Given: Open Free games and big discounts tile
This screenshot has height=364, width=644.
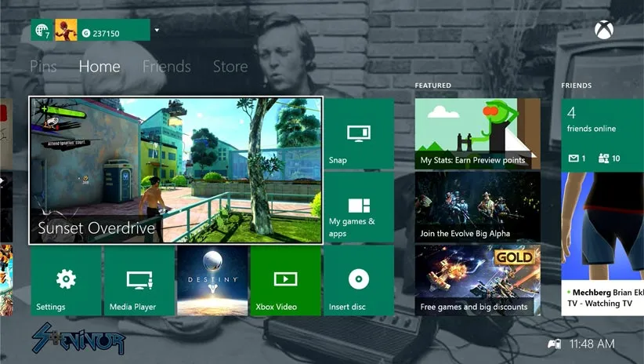Looking at the screenshot, I should coord(477,280).
